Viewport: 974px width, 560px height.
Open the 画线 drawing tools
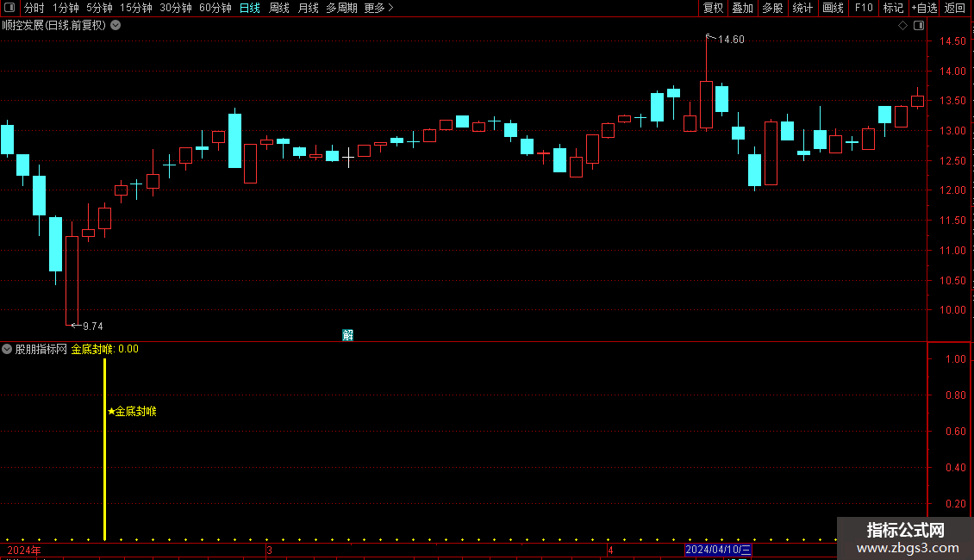click(833, 8)
